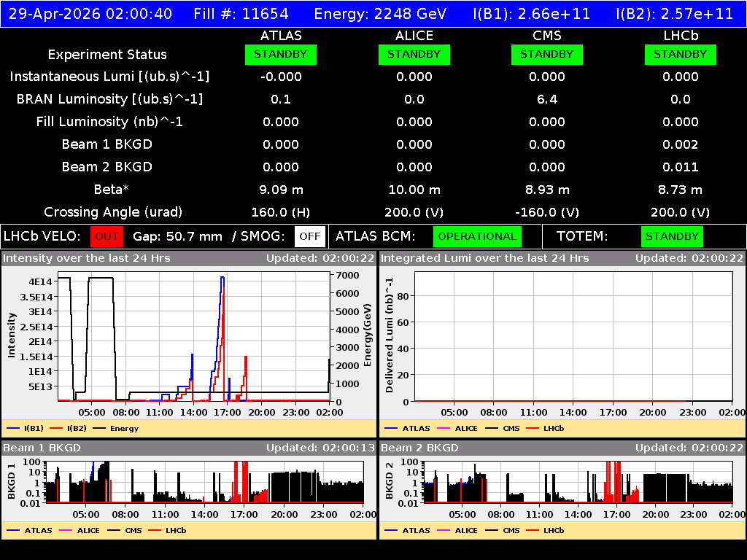The height and width of the screenshot is (560, 747).
Task: Click ATLAS legend entry in Integrated Lumi chart
Action: coord(407,429)
